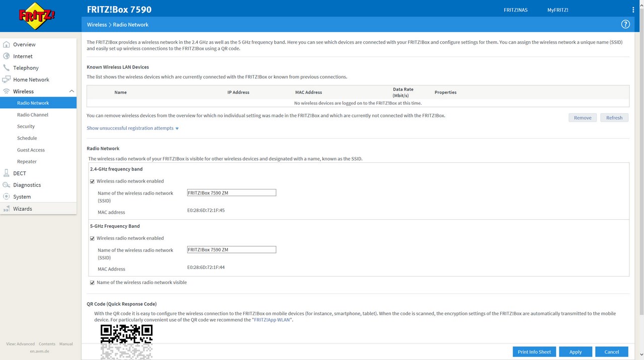The image size is (644, 360).
Task: Open the three-dot menu in header
Action: [x=633, y=10]
